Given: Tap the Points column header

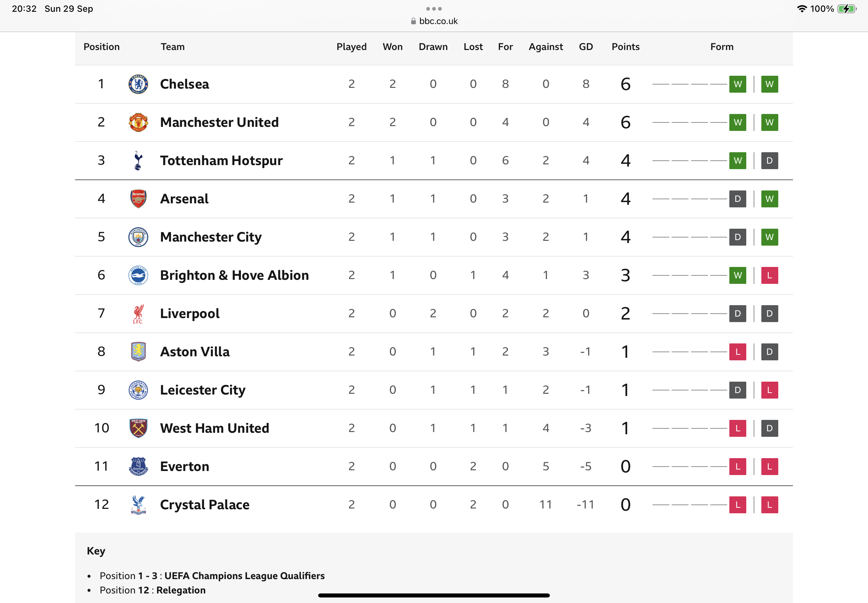Looking at the screenshot, I should (x=625, y=47).
